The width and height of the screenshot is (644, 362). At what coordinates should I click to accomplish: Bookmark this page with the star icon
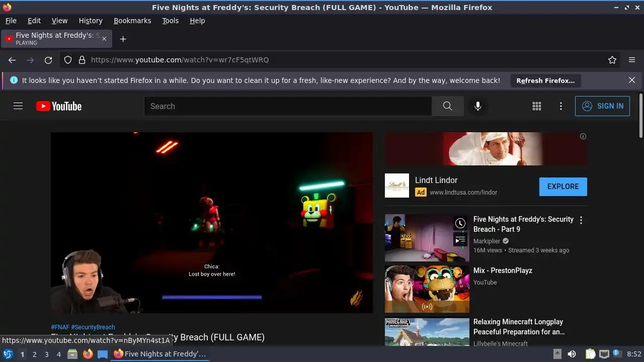(612, 60)
